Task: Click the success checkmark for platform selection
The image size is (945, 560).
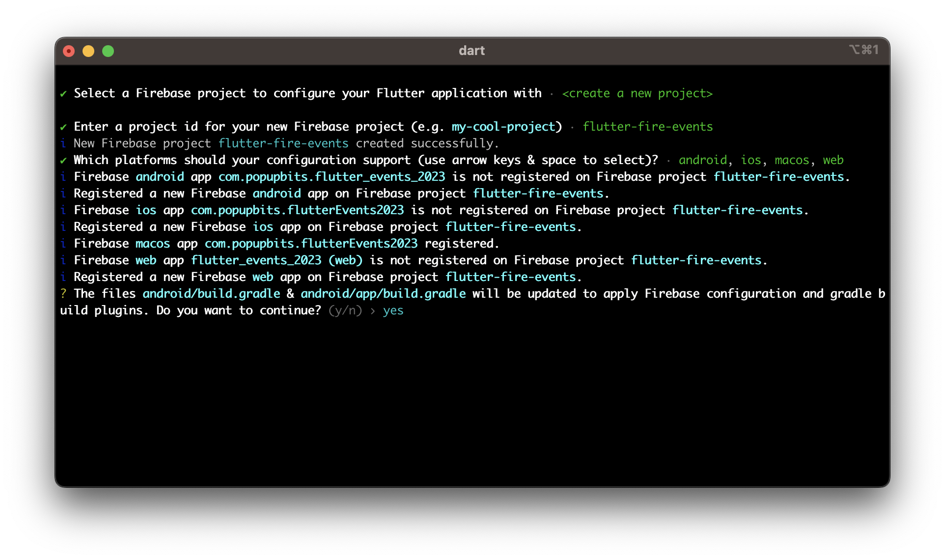Action: click(x=63, y=160)
